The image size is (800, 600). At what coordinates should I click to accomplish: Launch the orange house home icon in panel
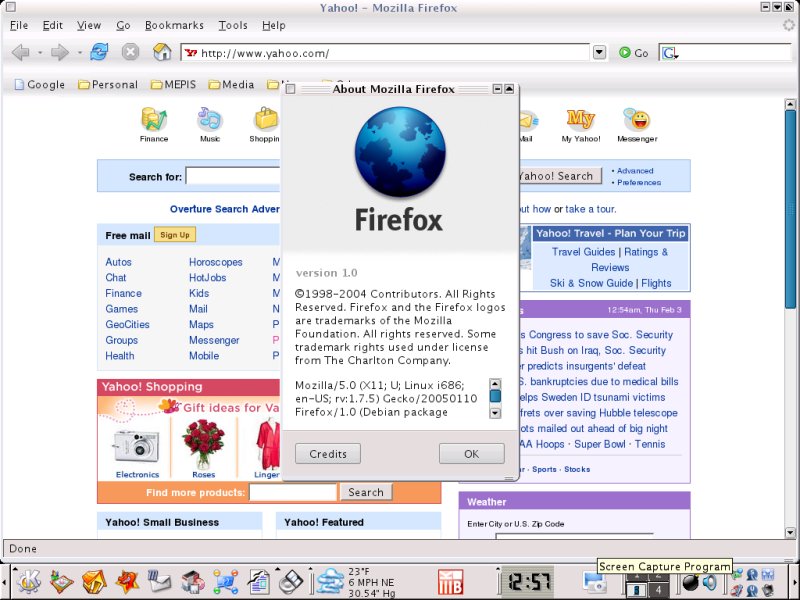(x=94, y=582)
